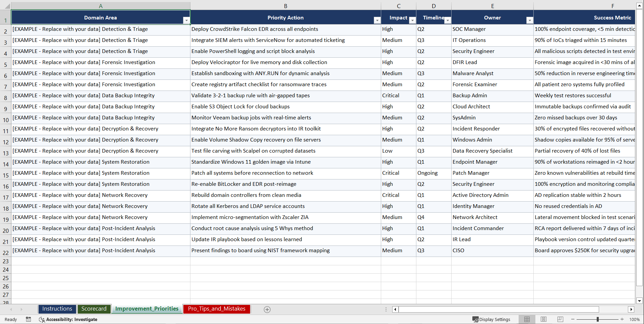
Task: Select the Timeline filter dropdown arrow
Action: [448, 20]
